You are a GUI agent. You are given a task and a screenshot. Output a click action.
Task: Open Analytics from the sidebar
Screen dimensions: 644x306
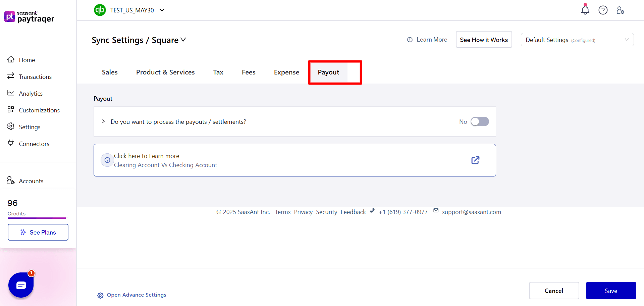click(x=10, y=93)
